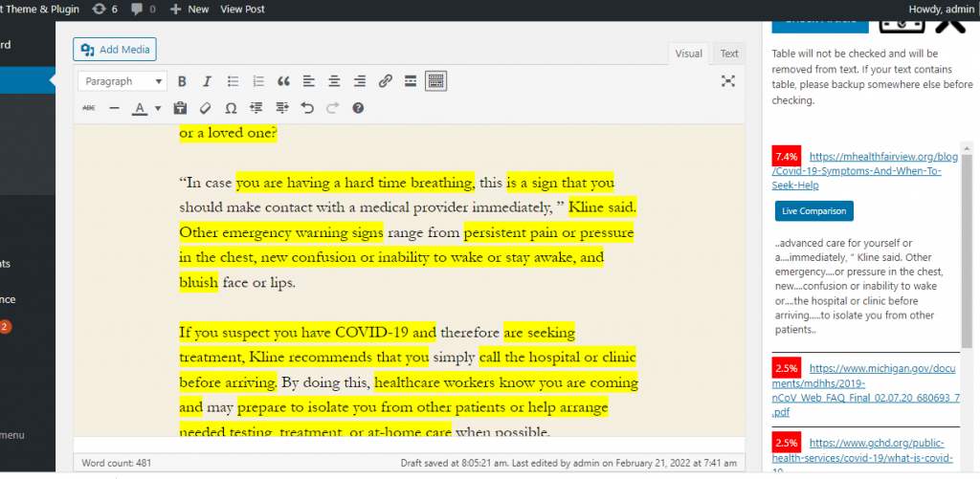Undo the last edit

click(307, 108)
